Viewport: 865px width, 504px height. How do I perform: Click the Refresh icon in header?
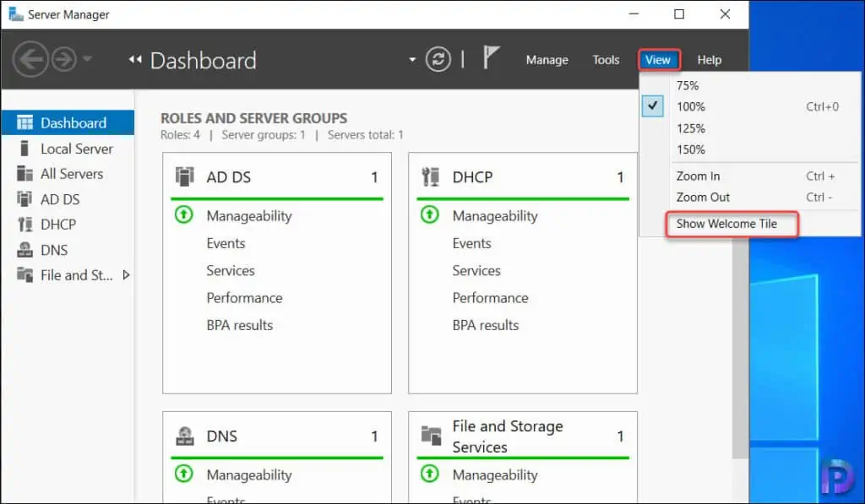pyautogui.click(x=438, y=59)
